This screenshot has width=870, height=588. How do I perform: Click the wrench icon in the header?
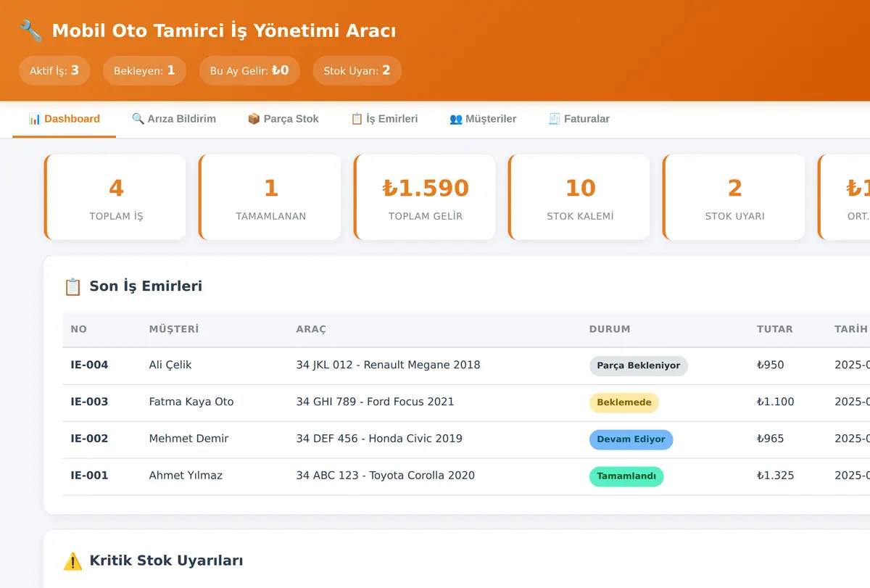pos(31,31)
